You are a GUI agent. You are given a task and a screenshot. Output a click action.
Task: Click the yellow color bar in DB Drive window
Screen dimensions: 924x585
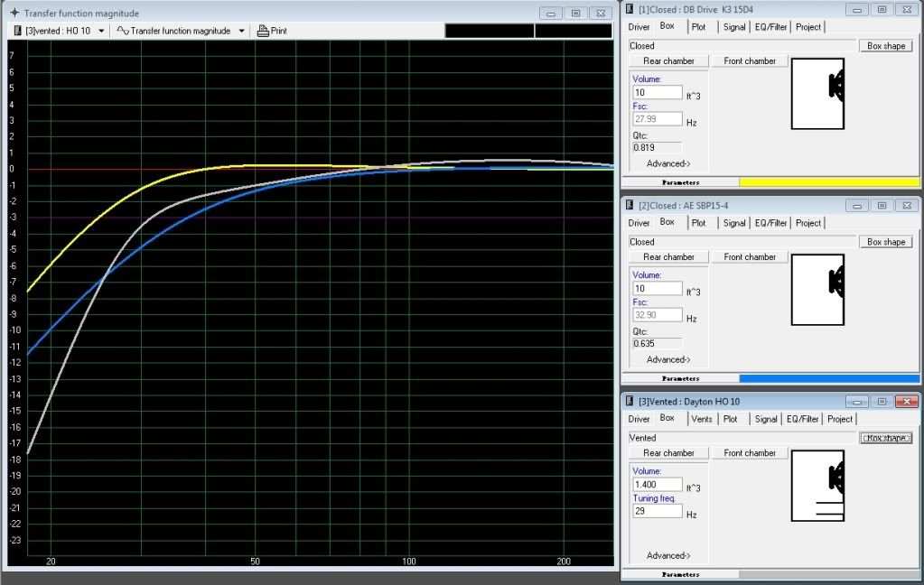tap(829, 182)
